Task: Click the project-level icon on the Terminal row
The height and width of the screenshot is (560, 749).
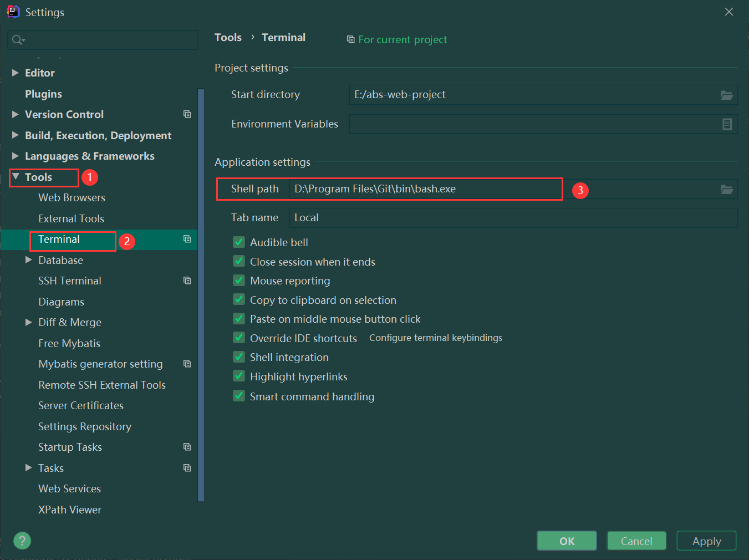Action: point(187,239)
